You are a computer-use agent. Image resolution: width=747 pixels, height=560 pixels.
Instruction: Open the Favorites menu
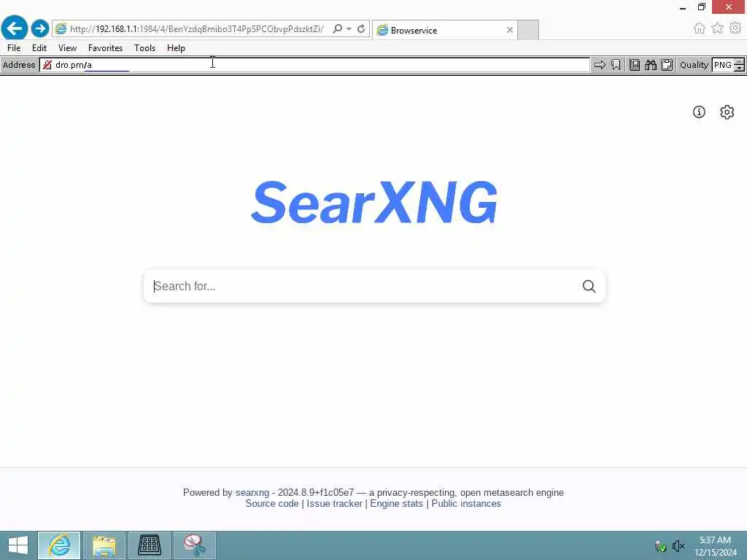105,47
